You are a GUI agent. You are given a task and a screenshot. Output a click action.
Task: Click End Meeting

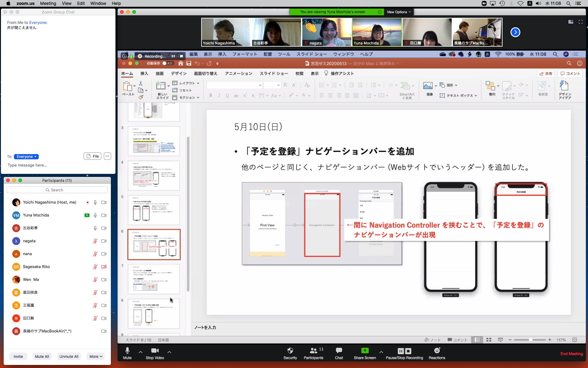(x=571, y=354)
